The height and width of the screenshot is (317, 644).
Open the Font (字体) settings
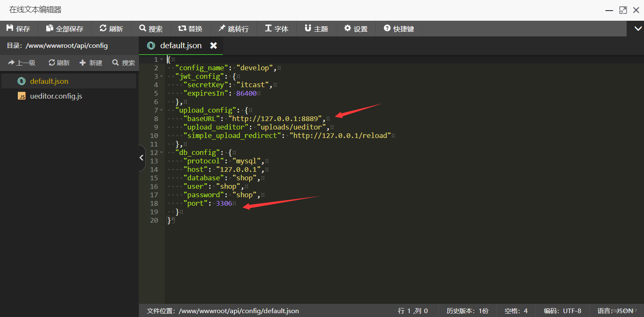(x=277, y=29)
